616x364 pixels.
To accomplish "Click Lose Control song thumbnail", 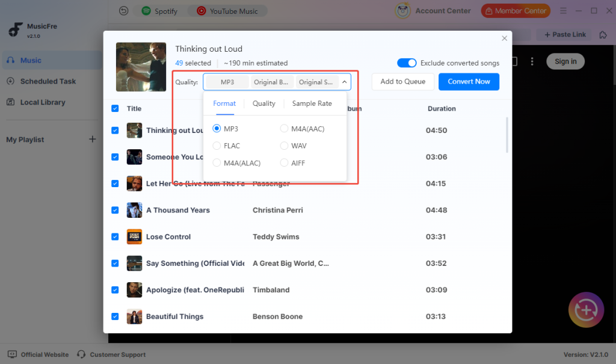I will click(x=134, y=236).
